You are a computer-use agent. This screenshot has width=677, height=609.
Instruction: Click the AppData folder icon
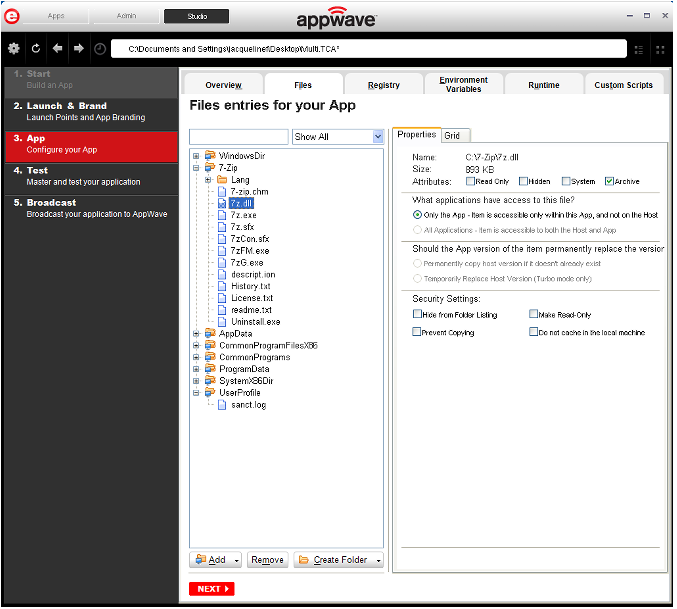point(210,333)
